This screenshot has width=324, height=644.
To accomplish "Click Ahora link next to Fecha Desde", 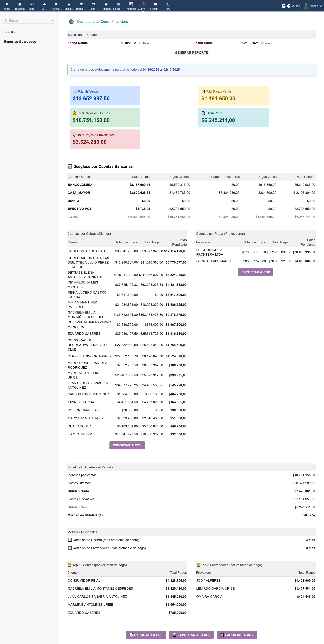I will point(146,43).
